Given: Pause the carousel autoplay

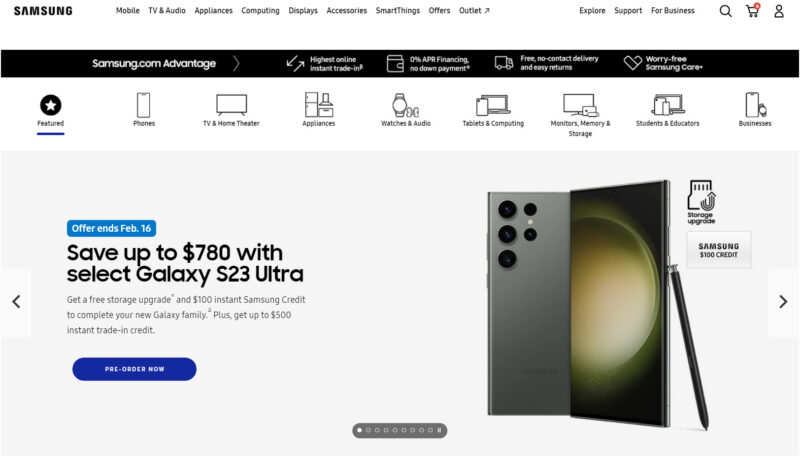Looking at the screenshot, I should click(x=439, y=430).
